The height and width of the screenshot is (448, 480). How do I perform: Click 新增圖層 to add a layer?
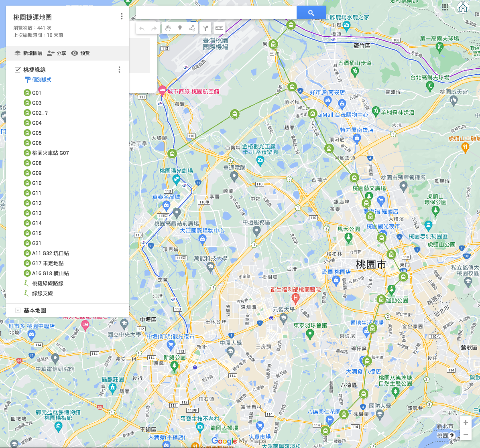click(28, 53)
